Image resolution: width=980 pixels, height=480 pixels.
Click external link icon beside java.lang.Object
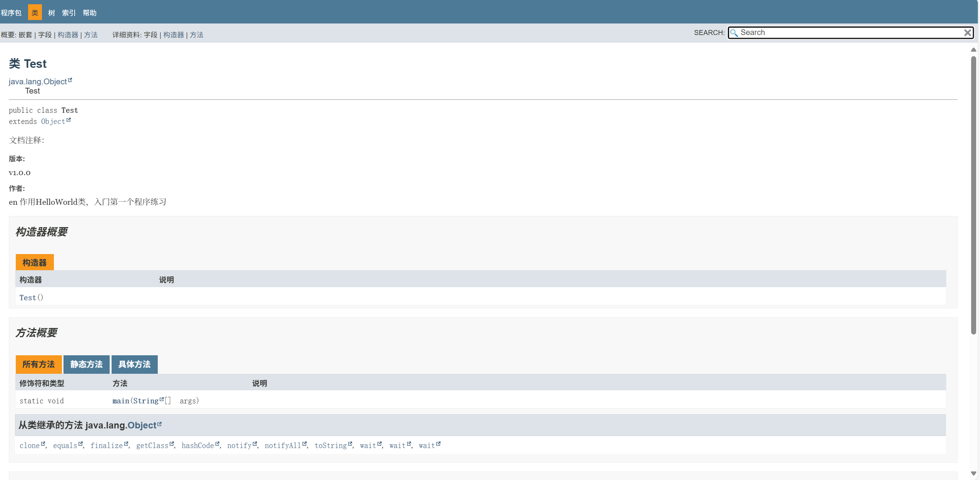pyautogui.click(x=70, y=80)
